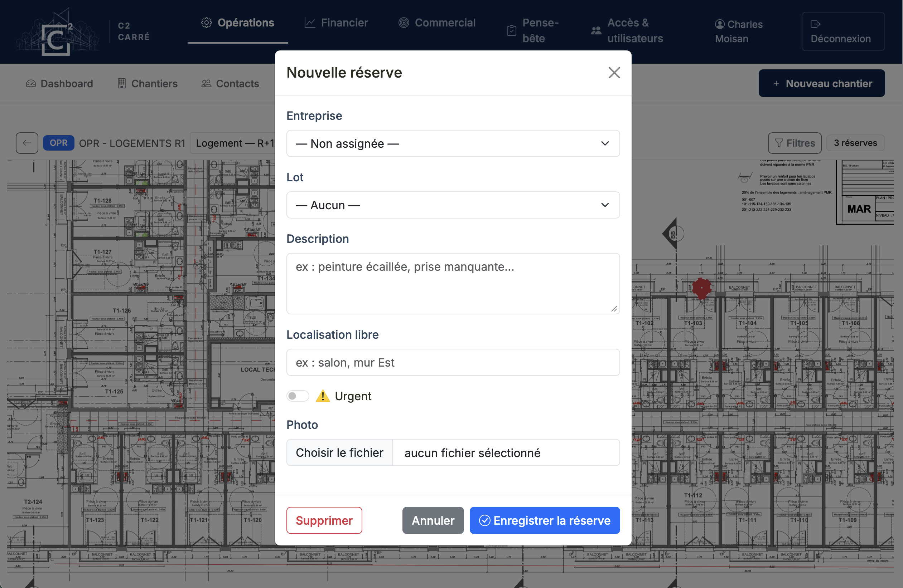Screen dimensions: 903x588
Task: Click the Opérations gear icon
Action: [x=206, y=23]
